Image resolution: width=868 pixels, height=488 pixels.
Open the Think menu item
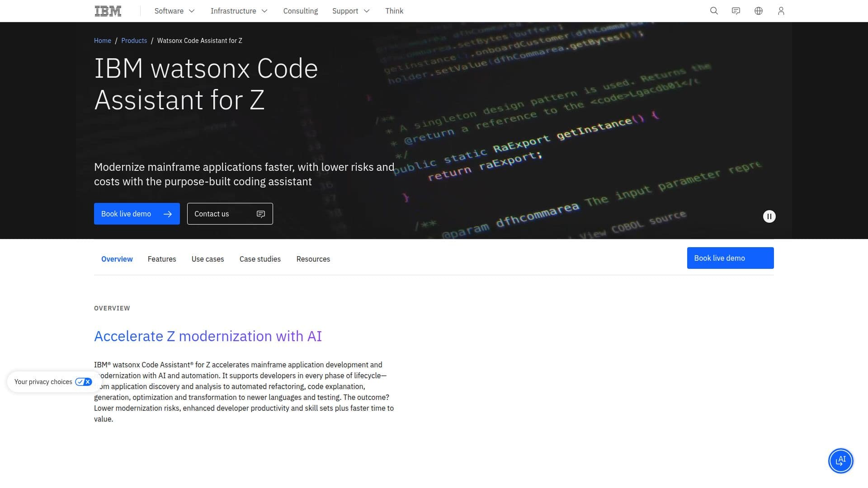tap(394, 11)
